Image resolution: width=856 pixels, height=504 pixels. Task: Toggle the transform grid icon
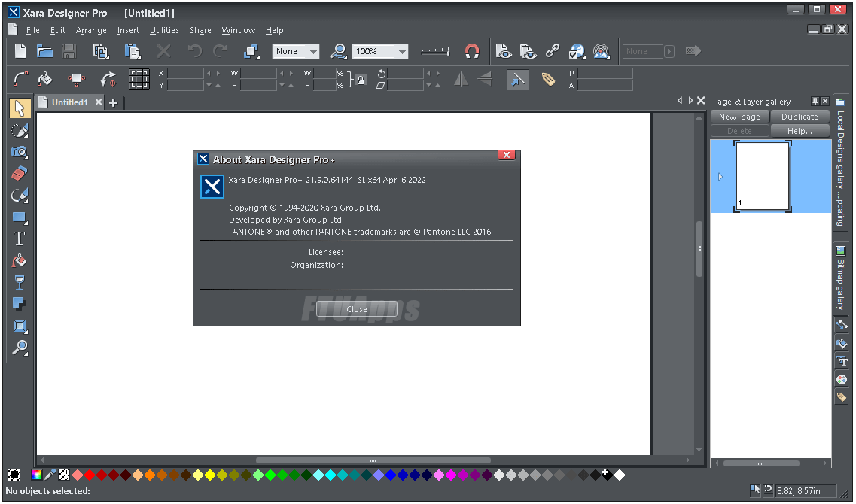point(139,79)
